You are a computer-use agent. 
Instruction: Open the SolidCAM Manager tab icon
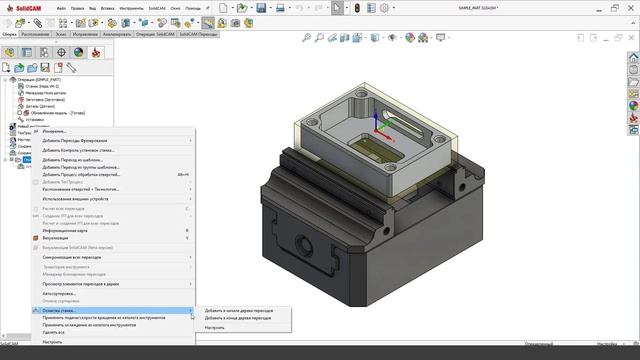[x=96, y=52]
